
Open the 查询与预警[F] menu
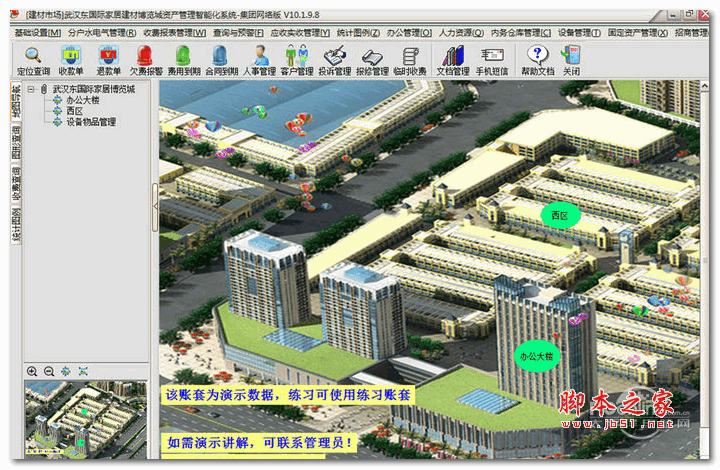[238, 33]
